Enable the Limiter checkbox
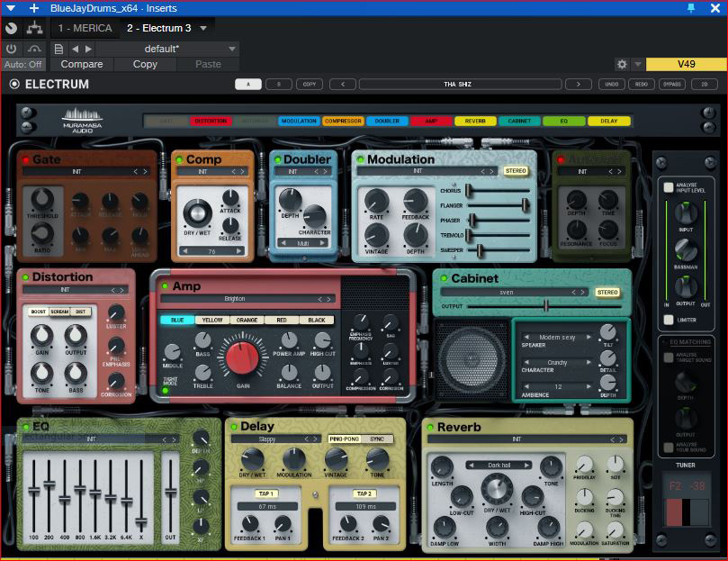Image resolution: width=728 pixels, height=561 pixels. 668,320
